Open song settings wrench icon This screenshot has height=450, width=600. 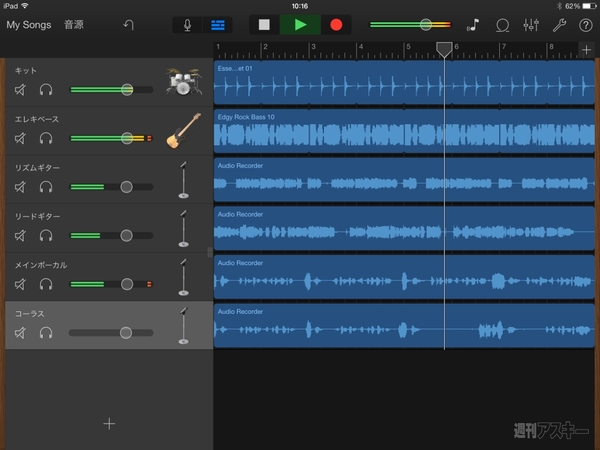pos(559,25)
